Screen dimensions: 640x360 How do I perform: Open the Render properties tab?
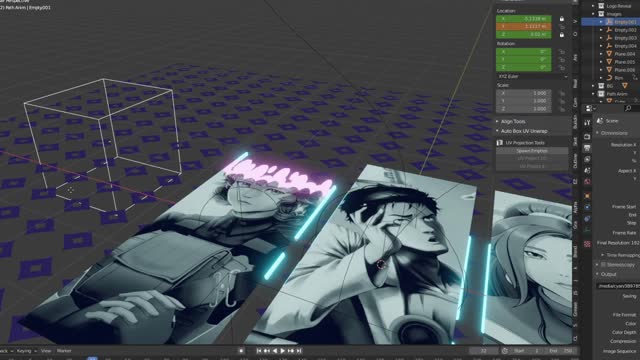point(587,136)
